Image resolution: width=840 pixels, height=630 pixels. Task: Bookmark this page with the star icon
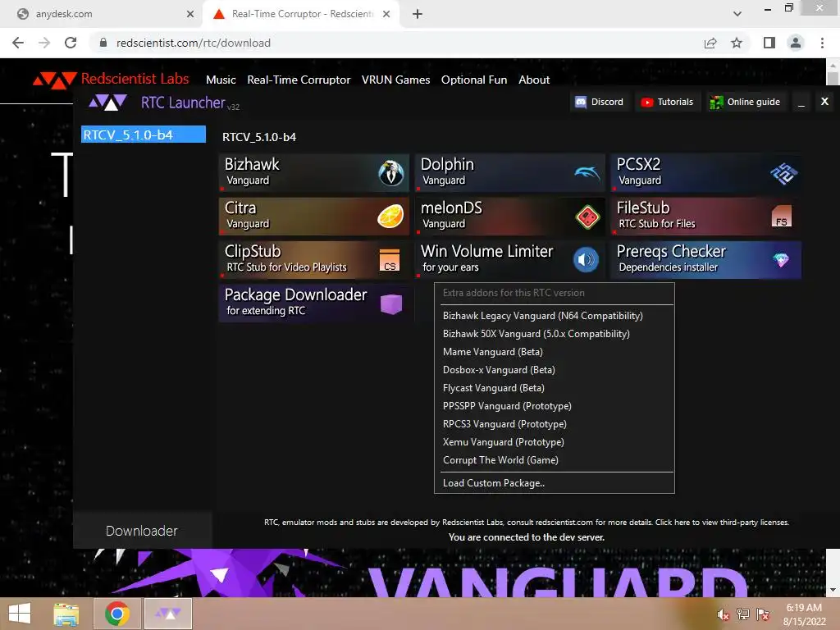[x=737, y=43]
